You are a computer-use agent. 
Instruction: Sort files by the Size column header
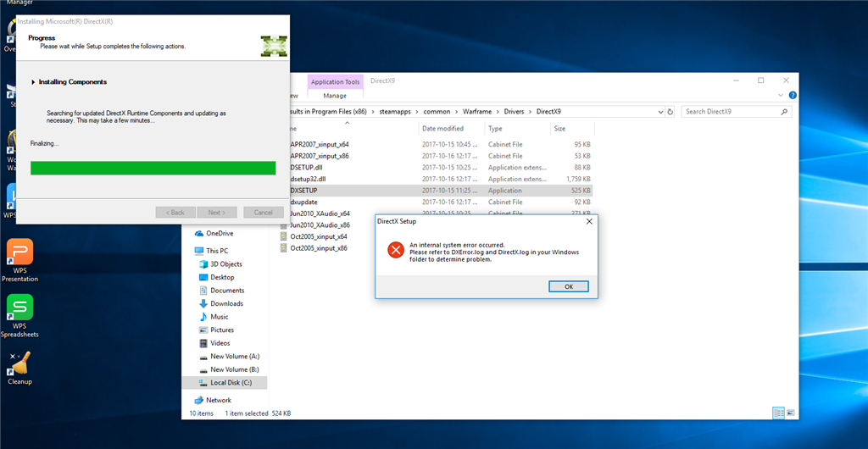click(x=572, y=128)
